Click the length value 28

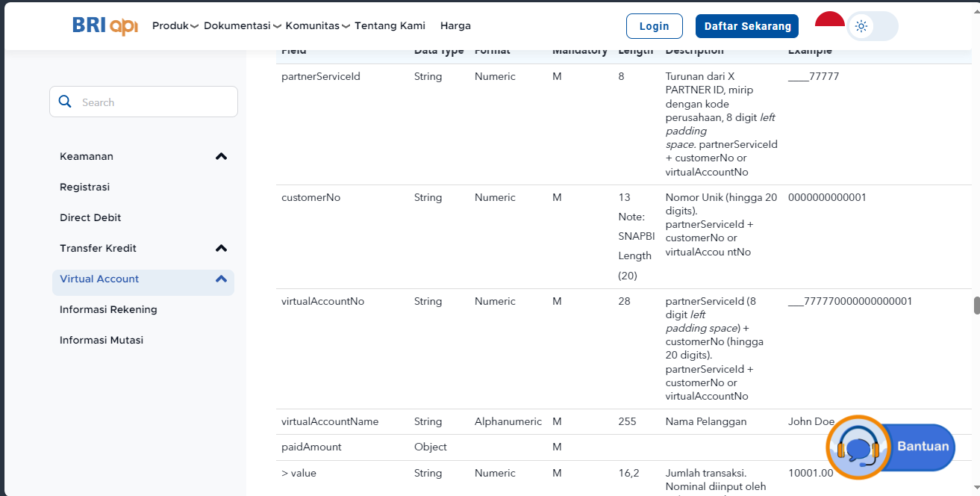pos(624,301)
